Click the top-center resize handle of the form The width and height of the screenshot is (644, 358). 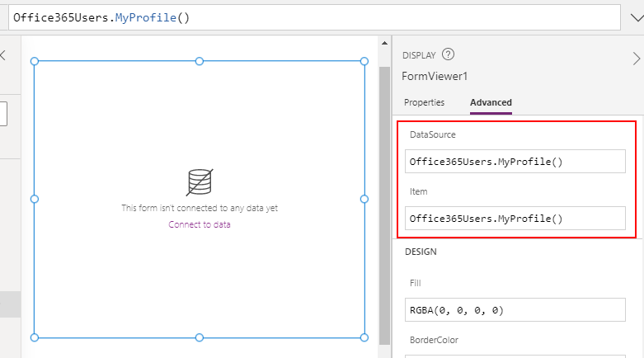pos(200,61)
